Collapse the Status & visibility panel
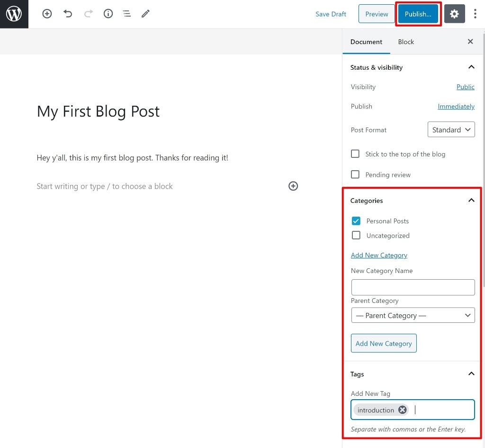 [x=471, y=67]
